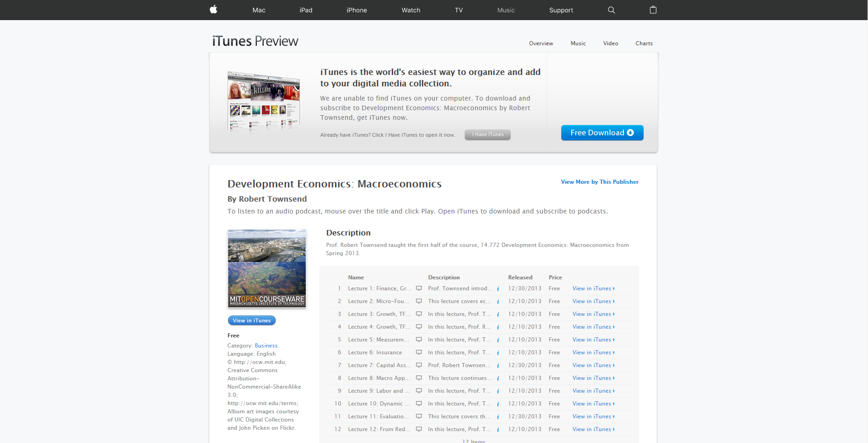This screenshot has width=868, height=443.
Task: Show info icon for Lecture 7 description
Action: click(x=498, y=366)
